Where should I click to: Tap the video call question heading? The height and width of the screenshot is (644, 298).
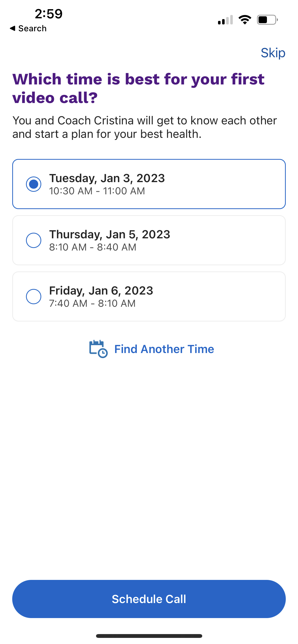click(x=138, y=88)
